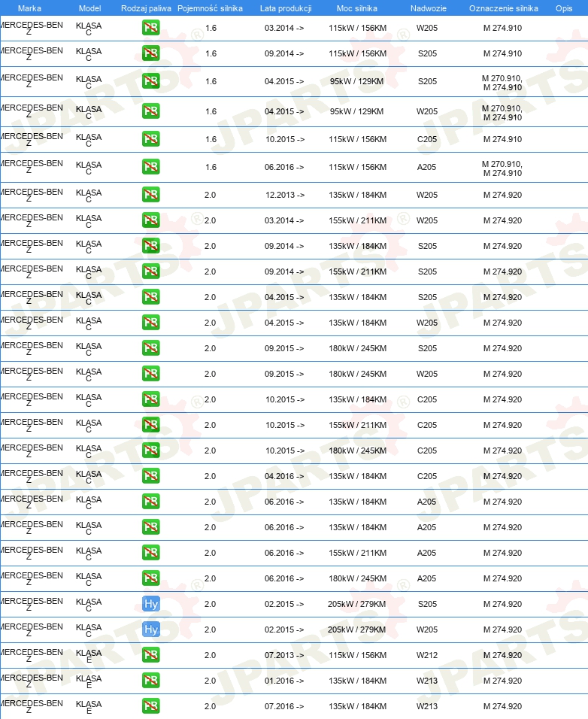Select petrol icon in 2.0 10.2015 135kW C205 row
This screenshot has width=588, height=719.
(151, 399)
